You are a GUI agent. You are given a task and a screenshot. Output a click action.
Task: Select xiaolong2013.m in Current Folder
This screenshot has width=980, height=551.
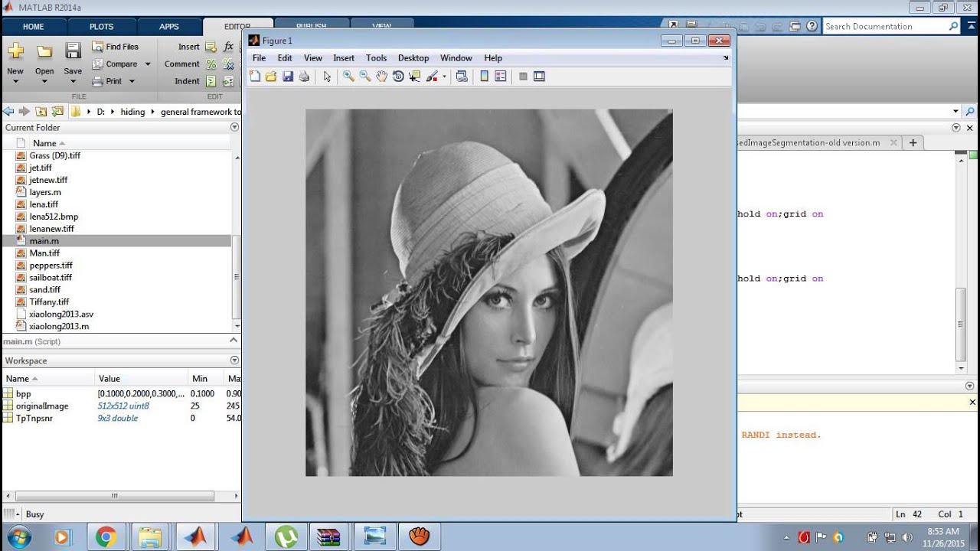59,326
